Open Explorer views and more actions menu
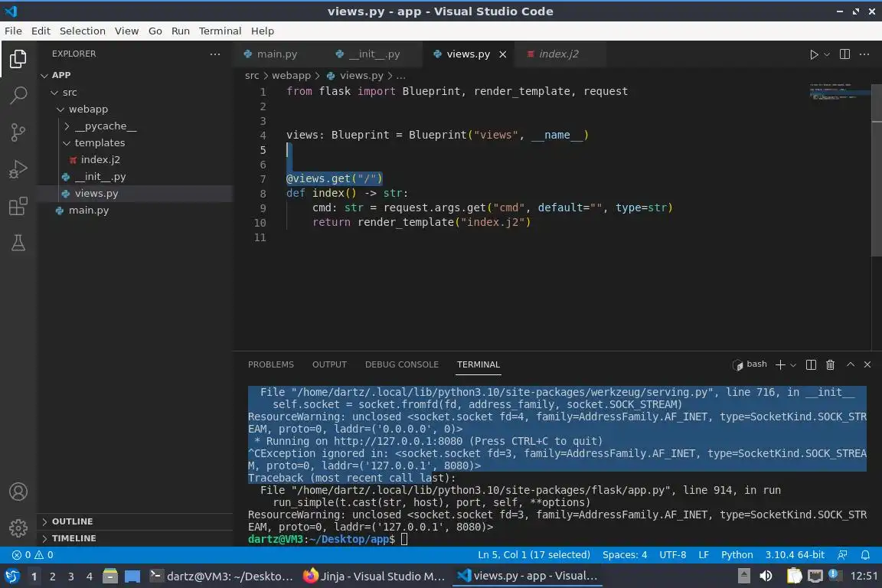The width and height of the screenshot is (882, 588). tap(215, 54)
